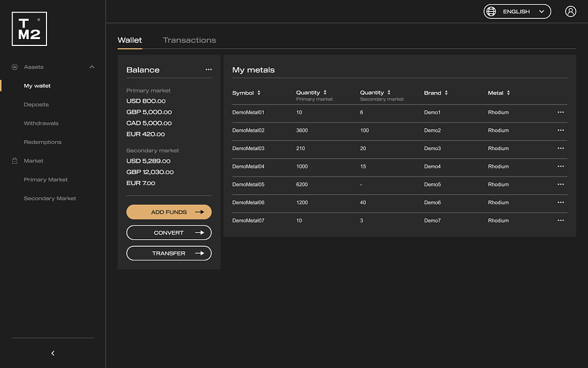Open Primary Market in sidebar
This screenshot has height=368, width=588.
click(46, 179)
